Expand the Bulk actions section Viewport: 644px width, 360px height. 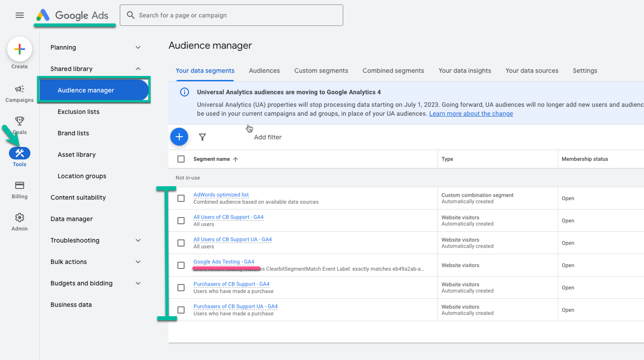[x=138, y=262]
